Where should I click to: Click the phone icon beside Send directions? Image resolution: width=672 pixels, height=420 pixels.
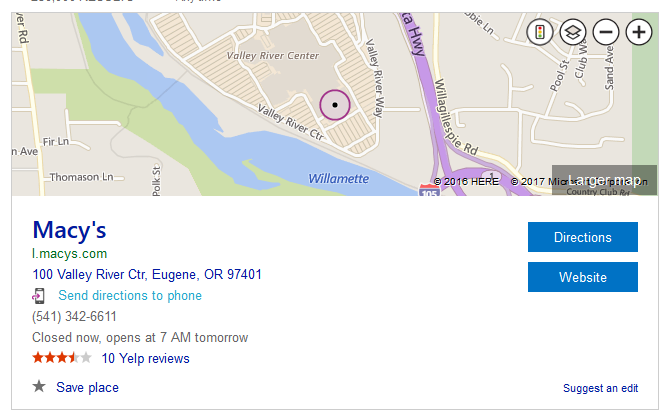(39, 296)
